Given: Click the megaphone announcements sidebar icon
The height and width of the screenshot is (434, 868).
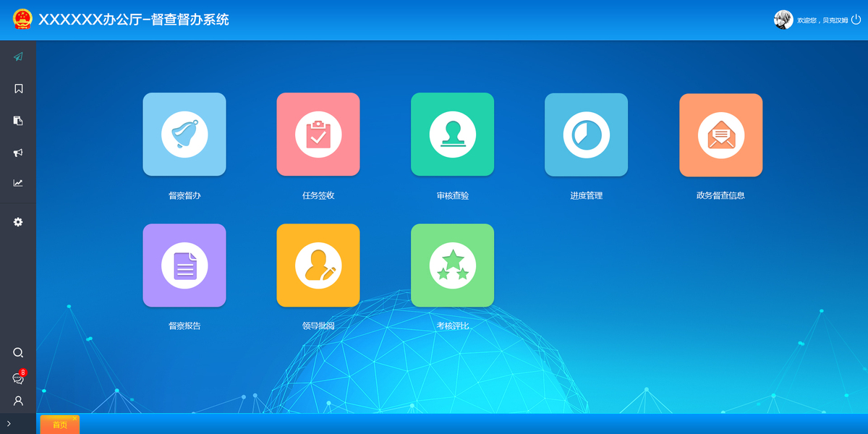Looking at the screenshot, I should point(18,153).
